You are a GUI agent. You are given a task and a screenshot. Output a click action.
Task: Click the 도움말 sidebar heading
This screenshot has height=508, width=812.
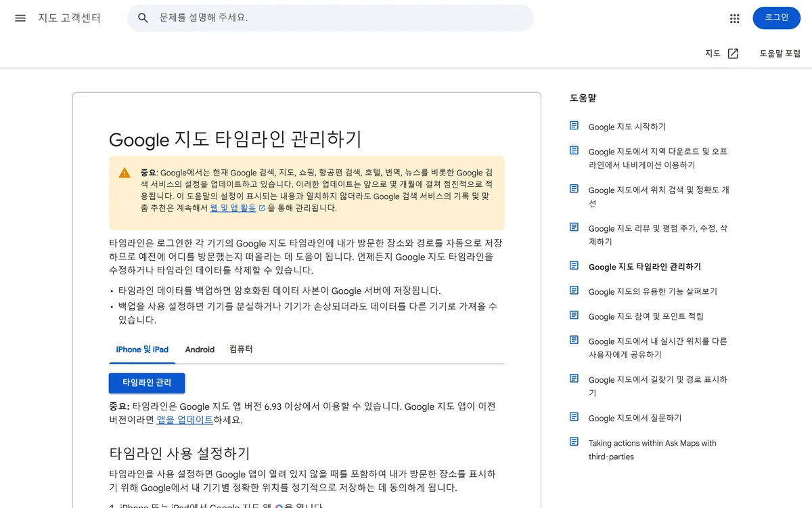click(583, 98)
